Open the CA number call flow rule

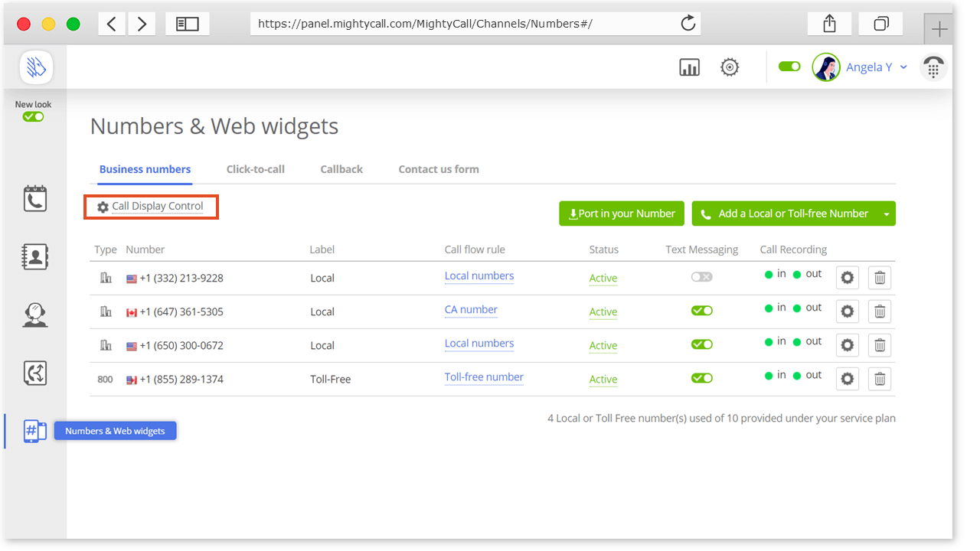click(471, 310)
